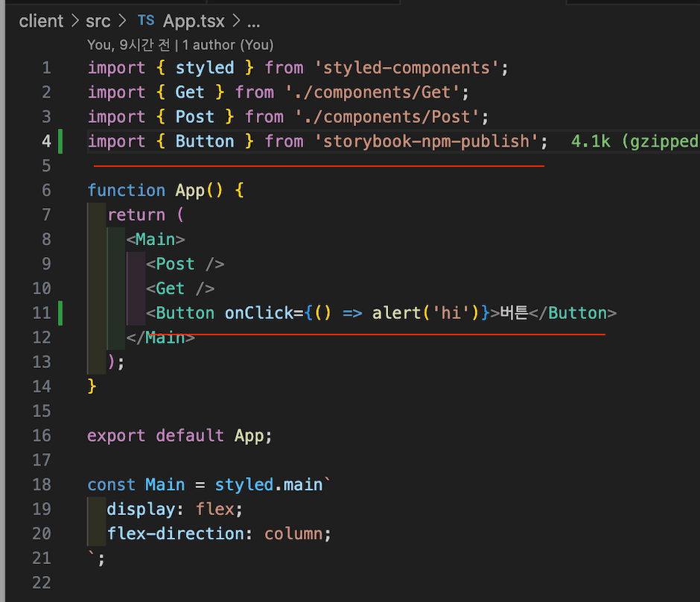
Task: Click the green git change marker on line 4
Action: (60, 141)
